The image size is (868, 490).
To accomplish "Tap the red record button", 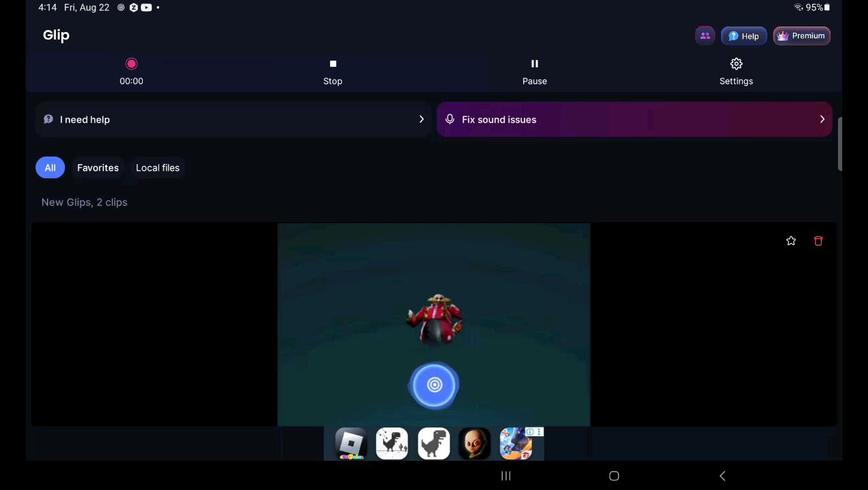I will coord(131,64).
